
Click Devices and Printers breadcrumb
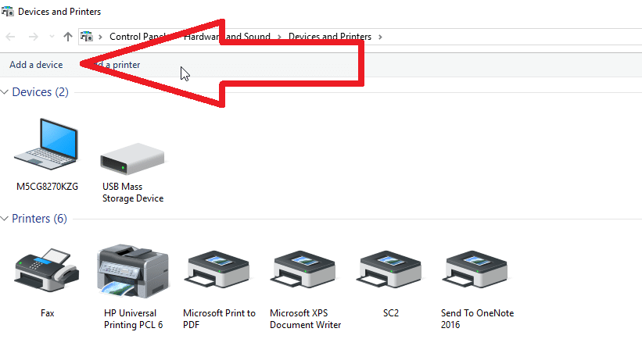(330, 37)
